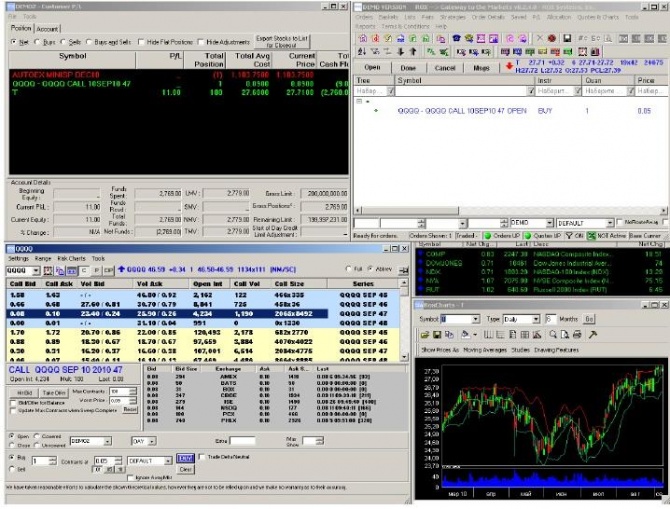Click the horizontal scrollbar in order window
The width and height of the screenshot is (670, 509).
click(x=511, y=210)
